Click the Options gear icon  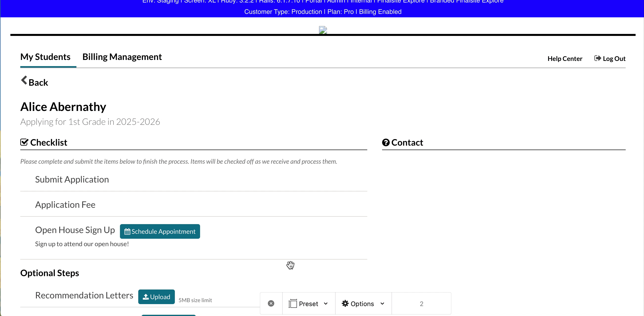coord(345,303)
